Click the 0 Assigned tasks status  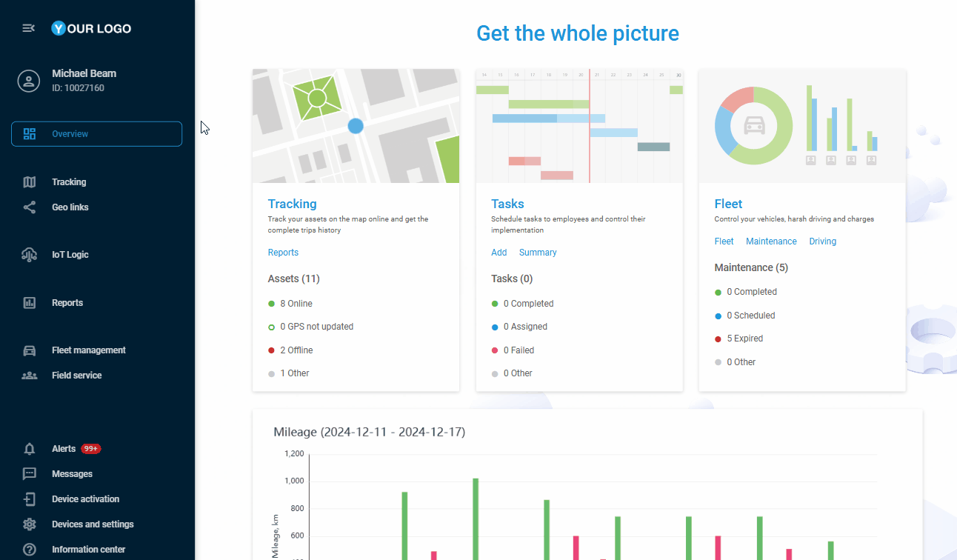tap(519, 327)
